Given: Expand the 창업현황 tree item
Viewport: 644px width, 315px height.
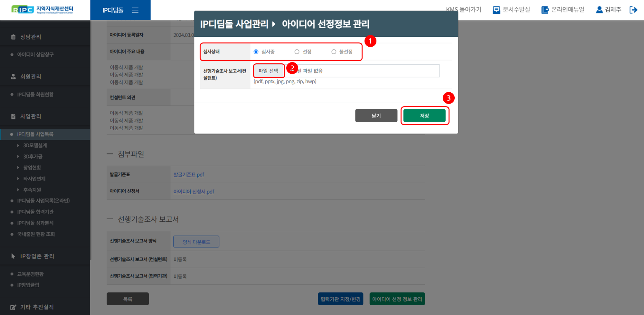Looking at the screenshot, I should point(32,168).
